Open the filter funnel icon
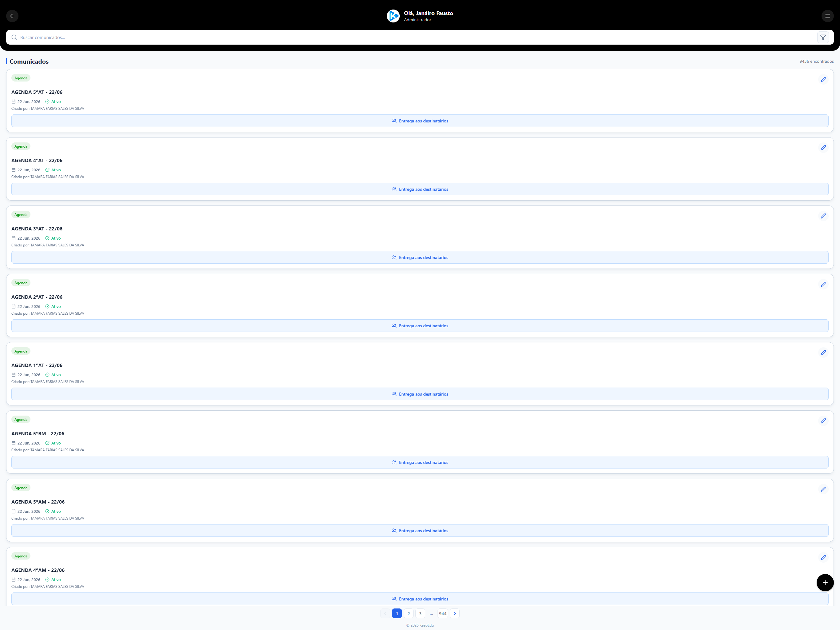The height and width of the screenshot is (630, 840). pyautogui.click(x=822, y=37)
